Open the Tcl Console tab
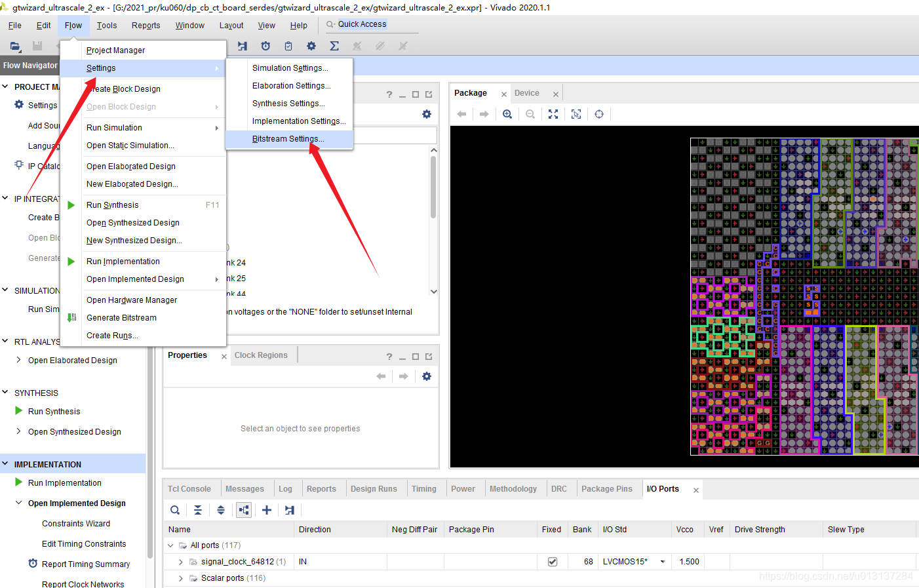The width and height of the screenshot is (919, 588). [189, 489]
